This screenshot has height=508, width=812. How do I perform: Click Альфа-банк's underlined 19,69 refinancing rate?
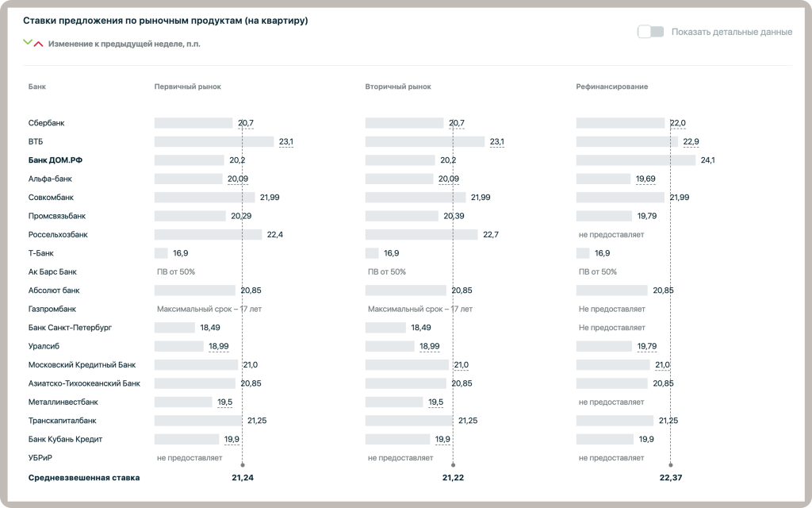pyautogui.click(x=645, y=179)
